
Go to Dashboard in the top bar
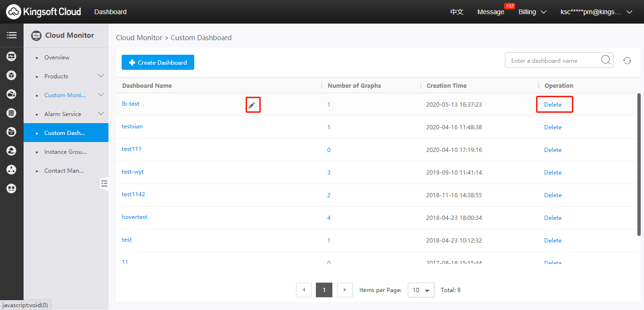[110, 12]
